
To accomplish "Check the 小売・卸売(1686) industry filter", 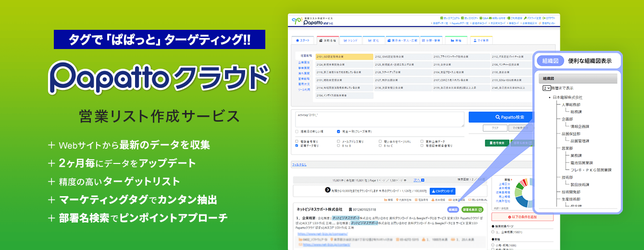I will pos(493,245).
